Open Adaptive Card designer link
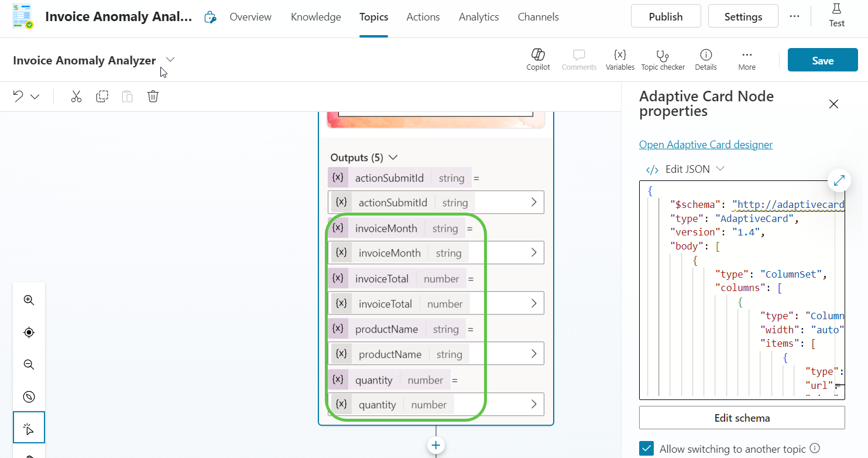The image size is (868, 458). [705, 145]
